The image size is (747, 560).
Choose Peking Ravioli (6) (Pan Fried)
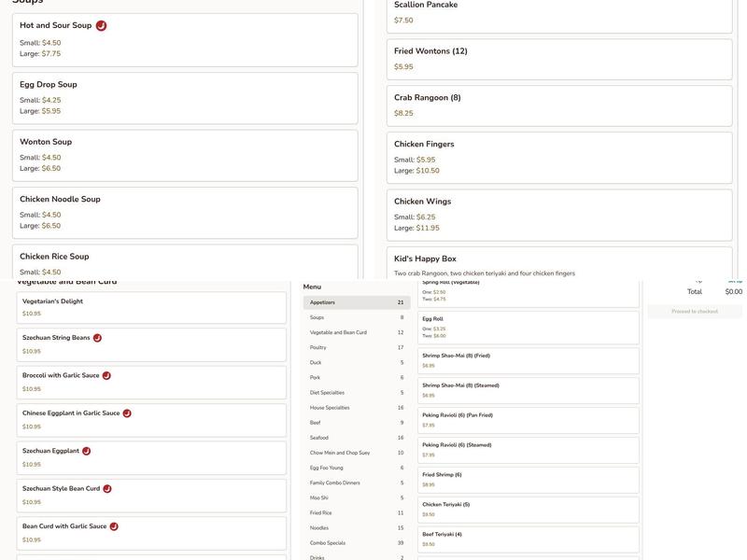point(528,421)
